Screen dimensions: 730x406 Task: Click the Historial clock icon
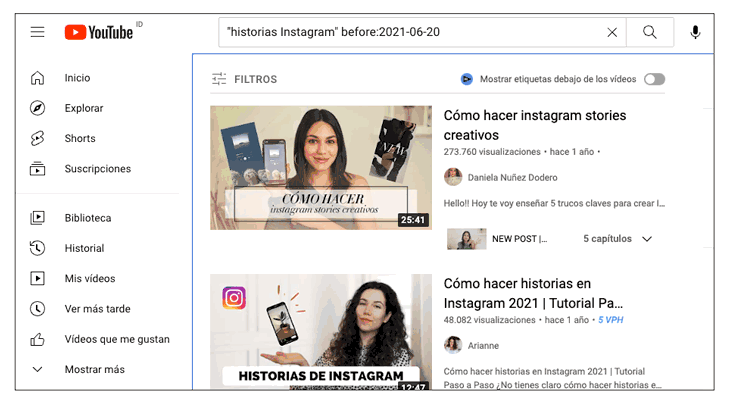[37, 248]
